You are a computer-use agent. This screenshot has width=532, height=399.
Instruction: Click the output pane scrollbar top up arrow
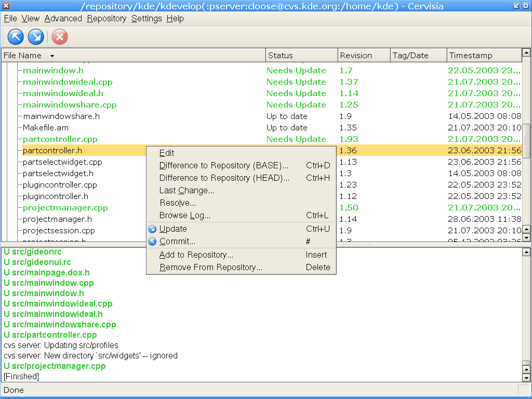[x=526, y=252]
